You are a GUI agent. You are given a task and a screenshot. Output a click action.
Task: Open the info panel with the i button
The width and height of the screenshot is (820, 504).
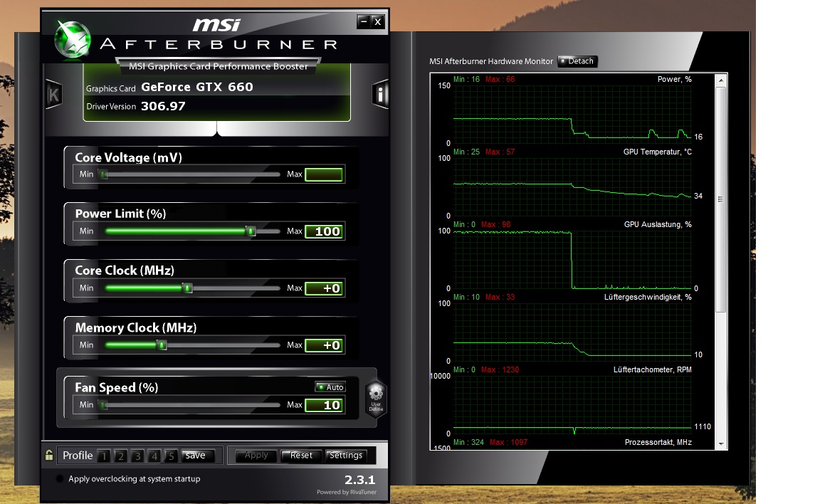tap(380, 95)
